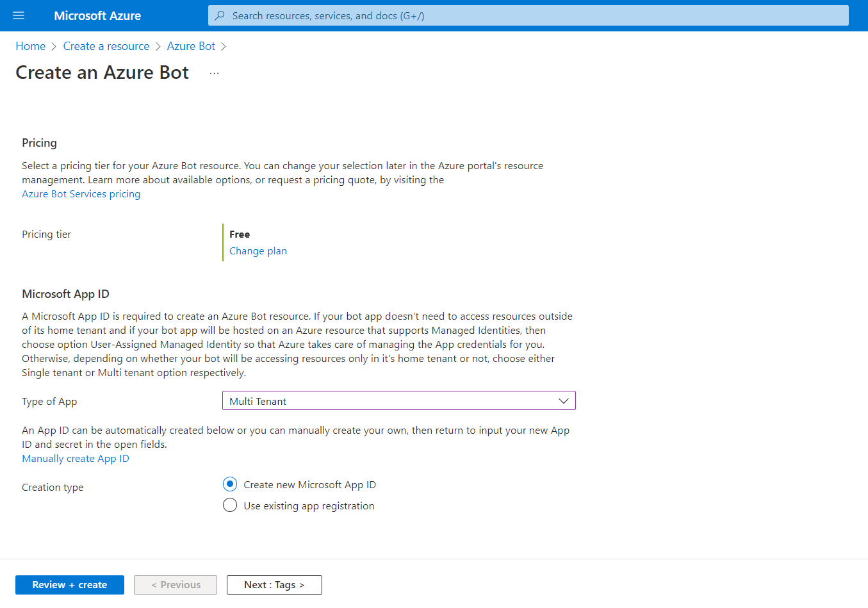This screenshot has width=868, height=608.
Task: Open Type of App dropdown
Action: (x=399, y=400)
